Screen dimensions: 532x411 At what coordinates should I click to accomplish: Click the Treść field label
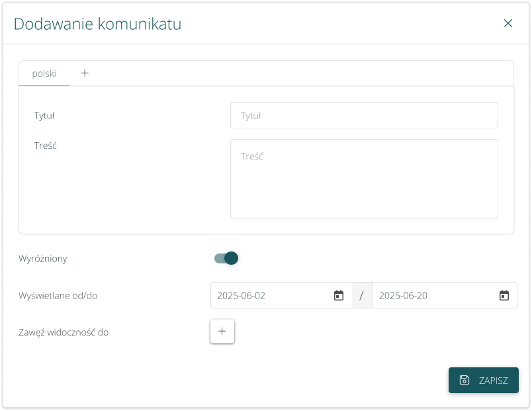(x=46, y=146)
